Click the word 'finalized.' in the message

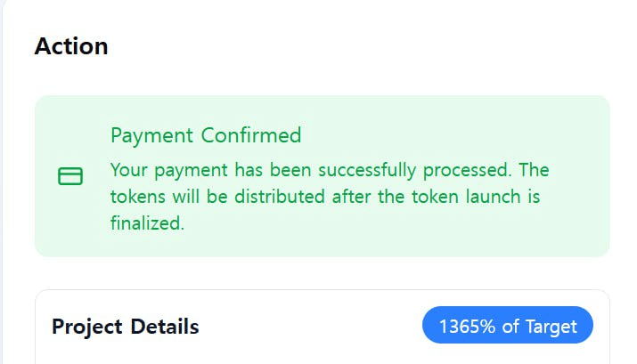147,222
